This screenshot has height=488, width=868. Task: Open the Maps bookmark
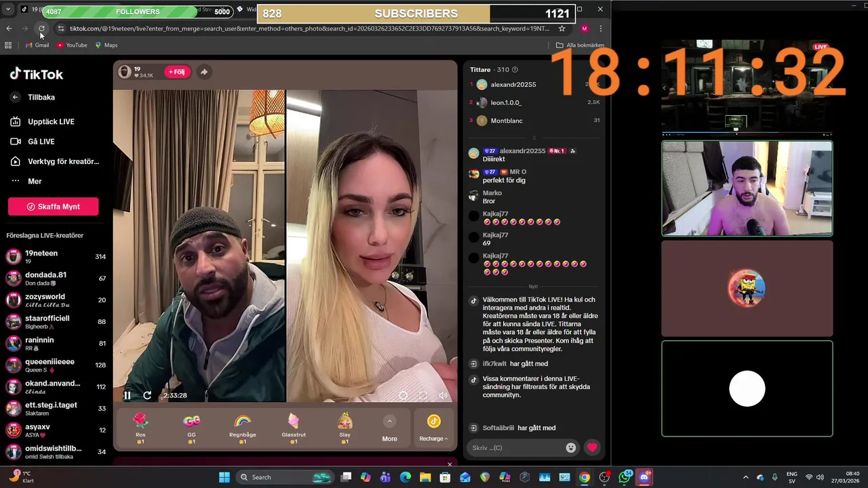point(106,45)
